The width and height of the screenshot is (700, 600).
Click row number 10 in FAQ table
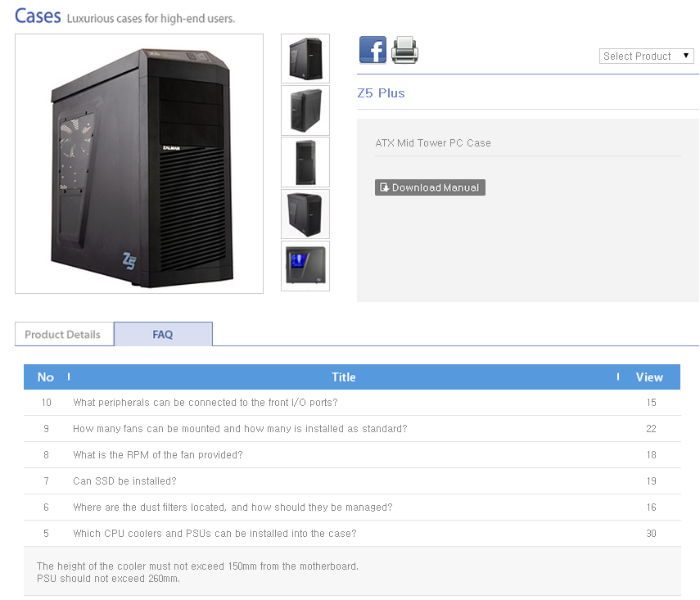47,403
